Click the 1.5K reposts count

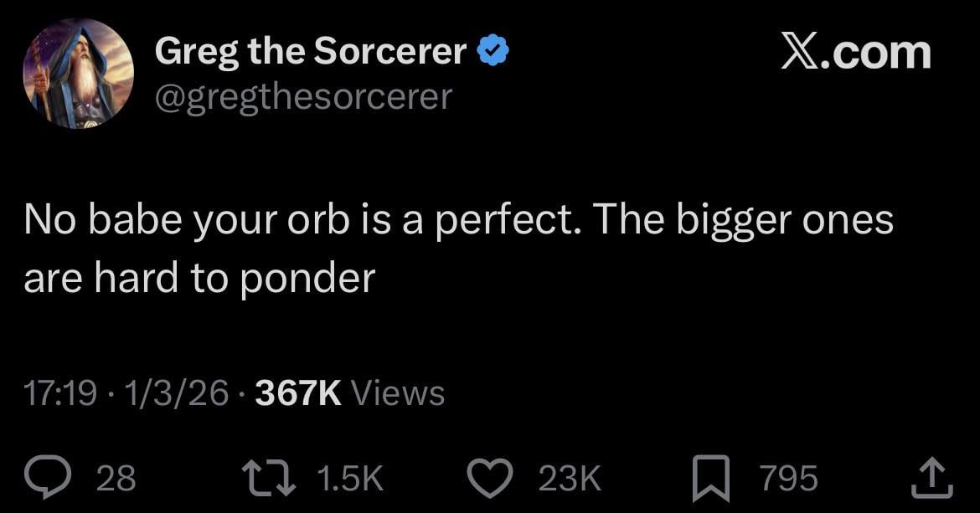[x=350, y=478]
